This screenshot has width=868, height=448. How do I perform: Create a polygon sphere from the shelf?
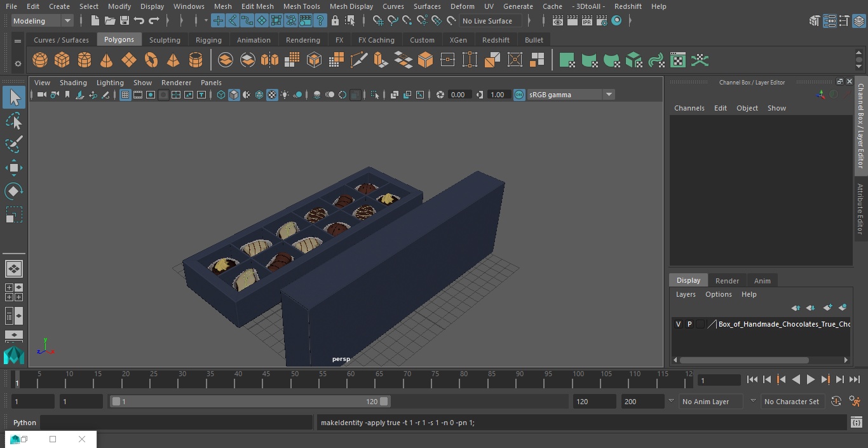(x=40, y=60)
